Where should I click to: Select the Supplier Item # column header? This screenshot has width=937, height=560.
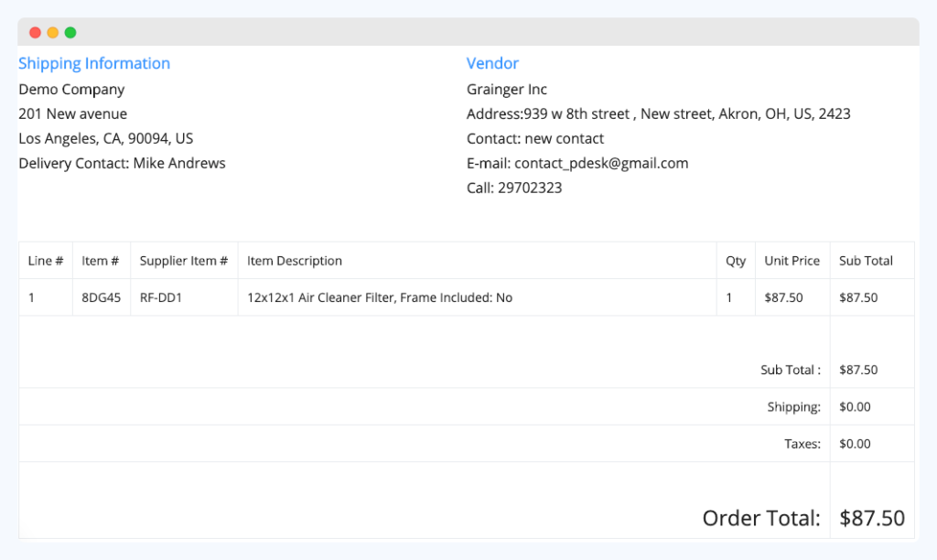pyautogui.click(x=183, y=260)
